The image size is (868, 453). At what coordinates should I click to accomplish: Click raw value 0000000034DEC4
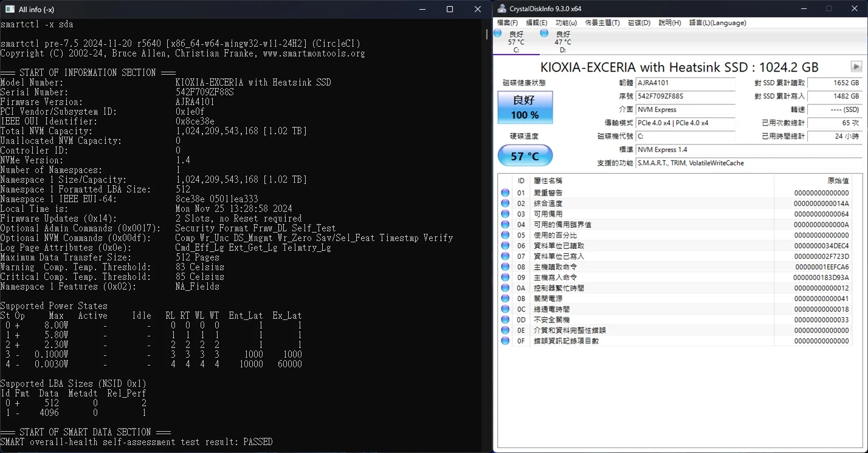pos(821,246)
